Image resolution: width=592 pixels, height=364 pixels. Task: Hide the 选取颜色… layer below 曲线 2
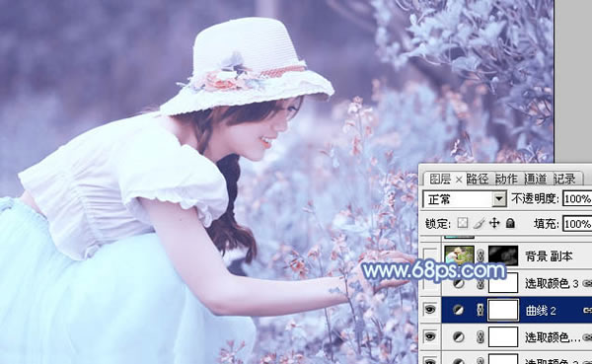[x=430, y=336]
